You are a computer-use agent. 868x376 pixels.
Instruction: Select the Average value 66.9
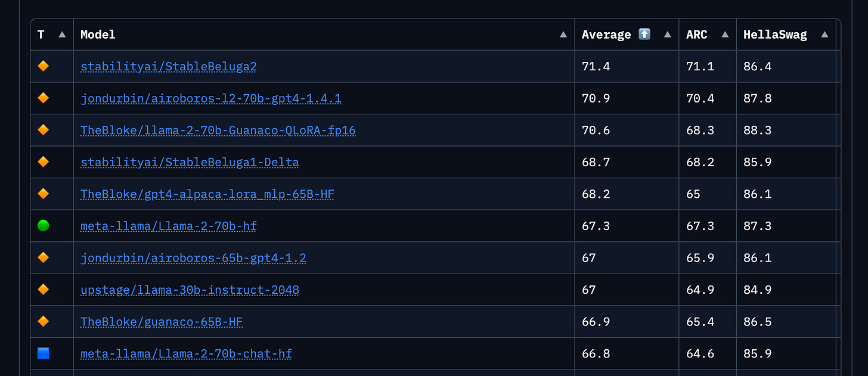596,322
